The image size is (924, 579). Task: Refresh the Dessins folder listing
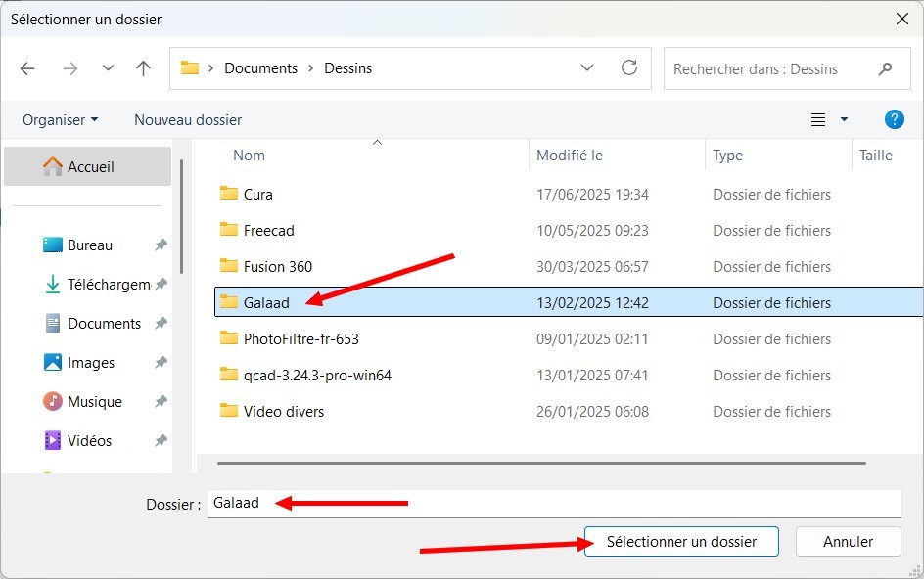(629, 68)
